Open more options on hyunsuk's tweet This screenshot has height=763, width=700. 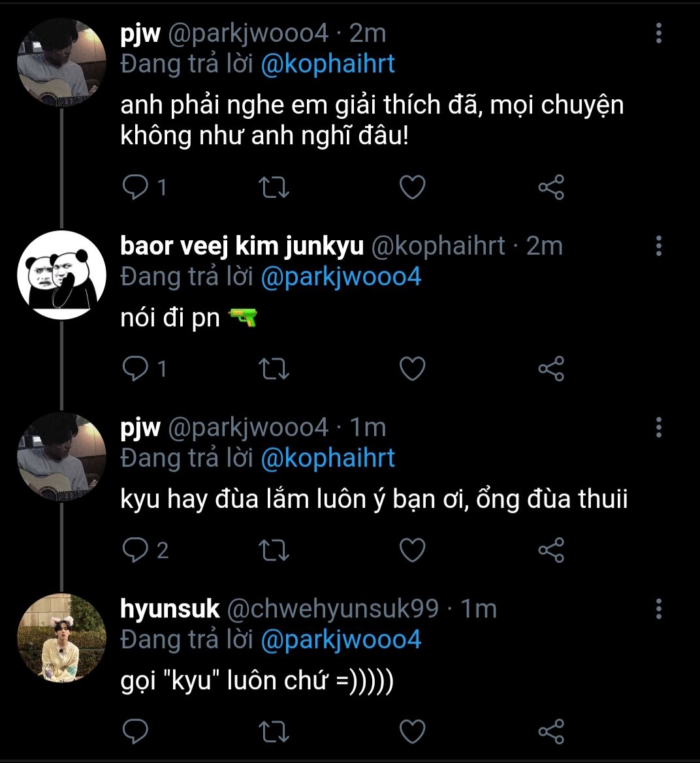(x=658, y=609)
